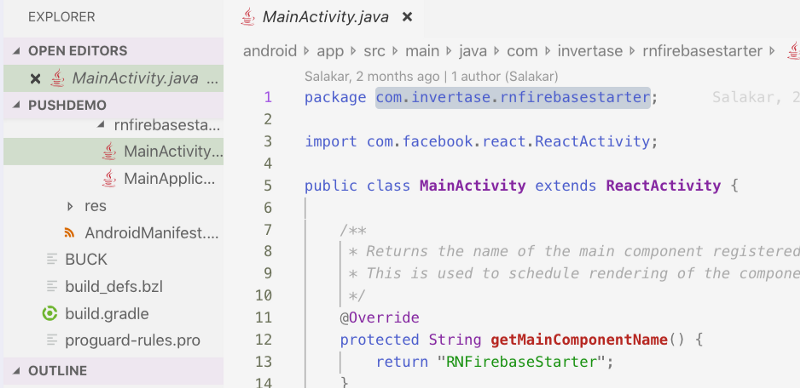Click 'extends' keyword on line 5

tap(565, 186)
